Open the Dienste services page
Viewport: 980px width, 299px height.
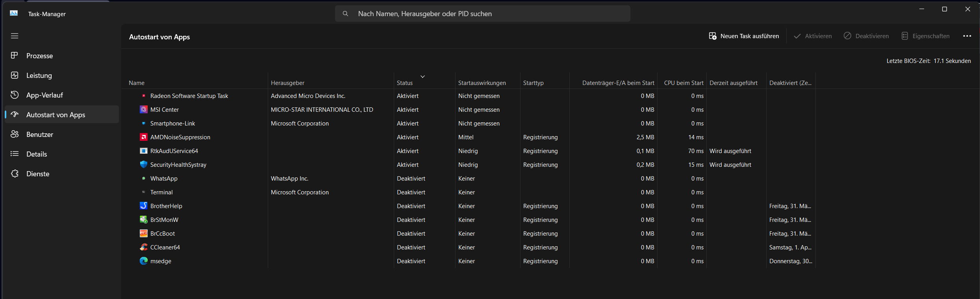click(x=38, y=174)
